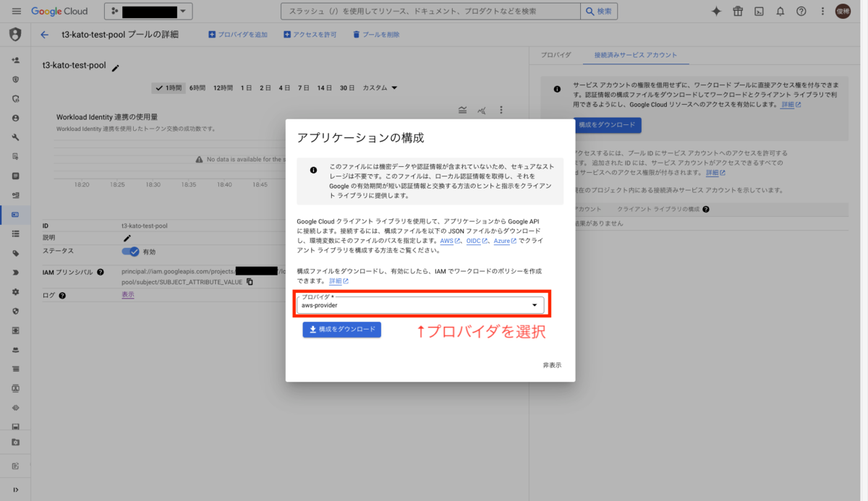Image resolution: width=868 pixels, height=501 pixels.
Task: Click the tag icon in sidebar
Action: pos(15,253)
